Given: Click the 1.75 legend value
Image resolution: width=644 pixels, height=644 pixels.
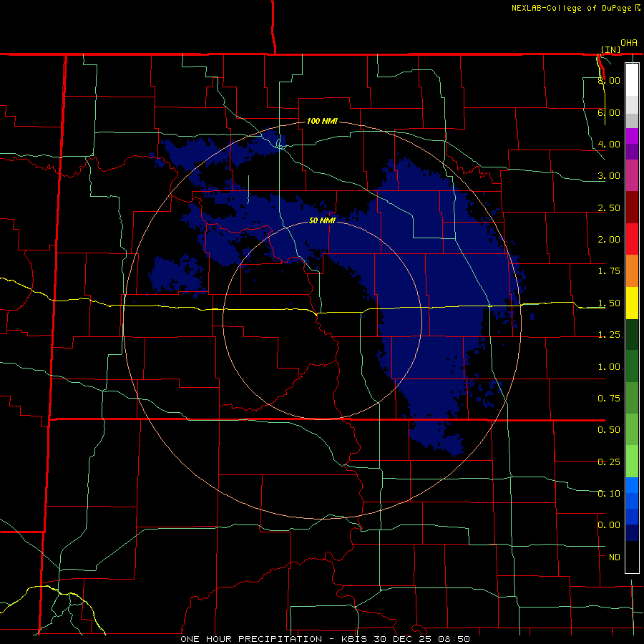Looking at the screenshot, I should tap(609, 271).
